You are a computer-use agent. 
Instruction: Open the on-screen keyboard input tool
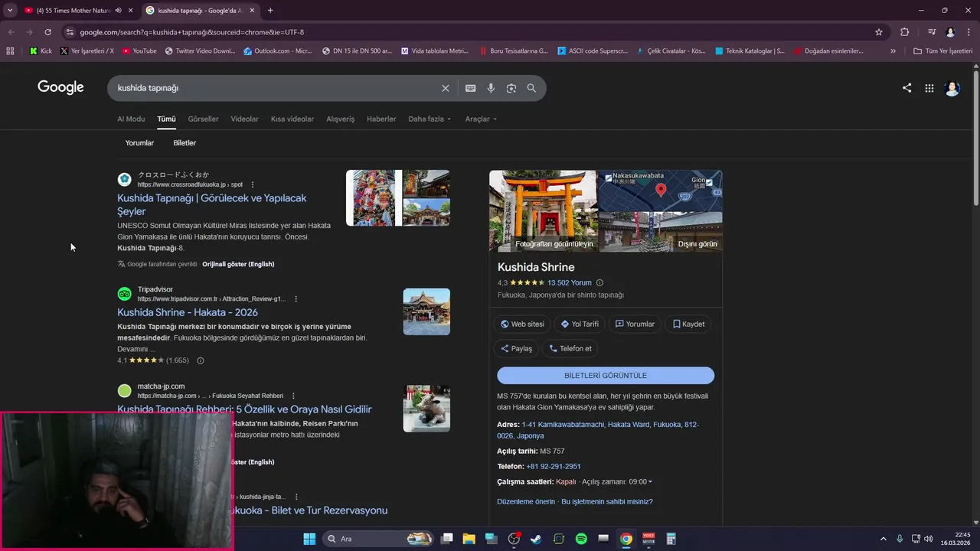[x=471, y=88]
